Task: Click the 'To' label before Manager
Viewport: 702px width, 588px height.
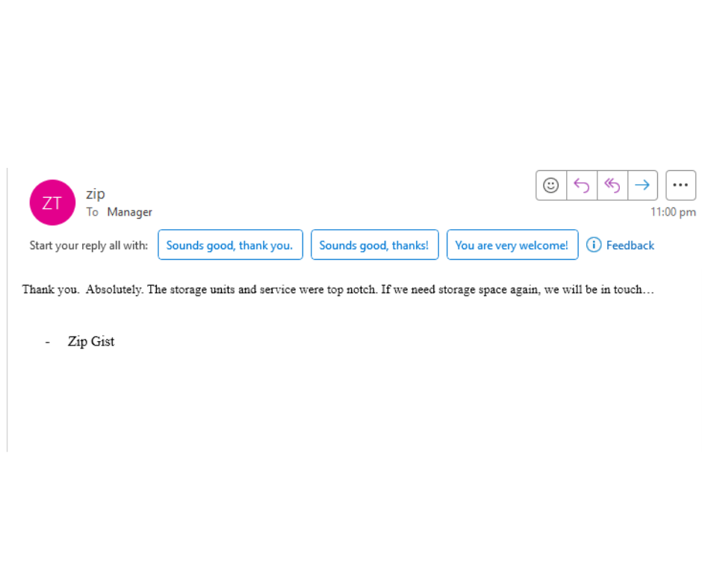Action: point(92,212)
